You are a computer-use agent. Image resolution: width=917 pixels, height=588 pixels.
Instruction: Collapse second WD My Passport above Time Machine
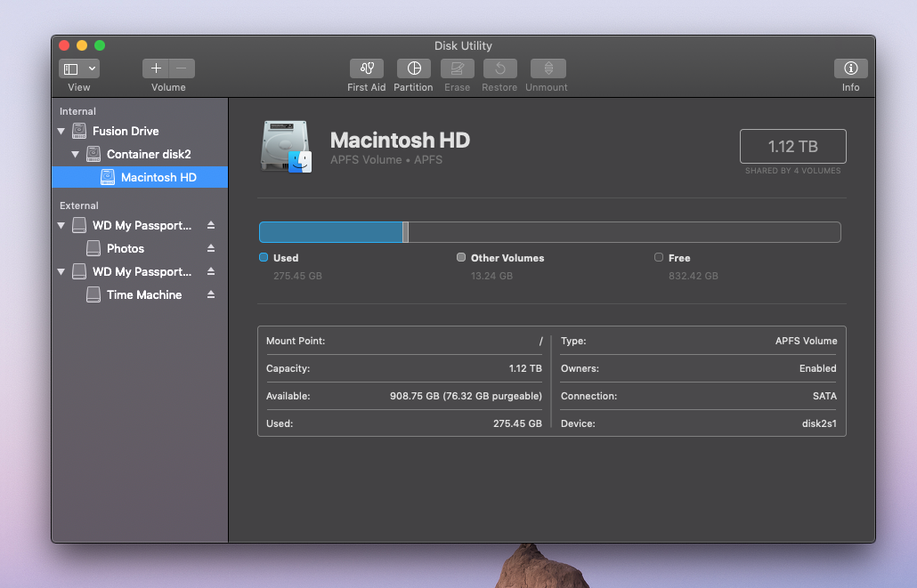coord(61,272)
